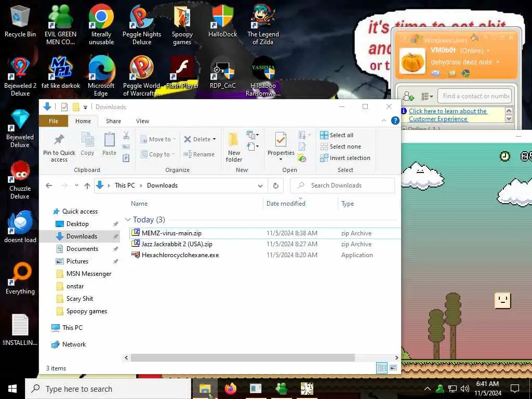Open the Delete dropdown arrow
Screen dimensions: 532x399
pos(214,139)
